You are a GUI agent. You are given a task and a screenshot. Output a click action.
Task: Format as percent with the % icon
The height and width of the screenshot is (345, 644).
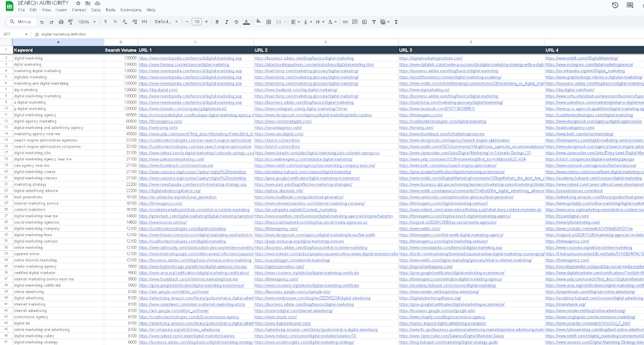(115, 22)
